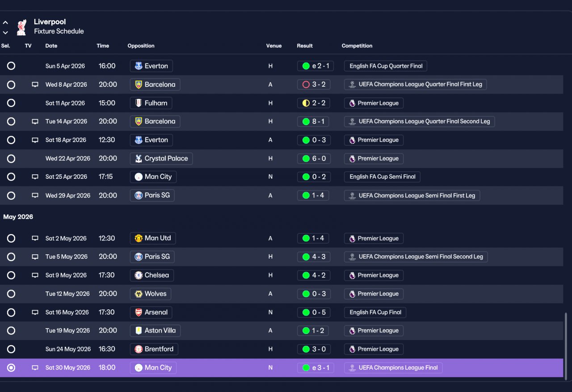
Task: Open the Crystal Palace opponent button
Action: click(x=161, y=159)
